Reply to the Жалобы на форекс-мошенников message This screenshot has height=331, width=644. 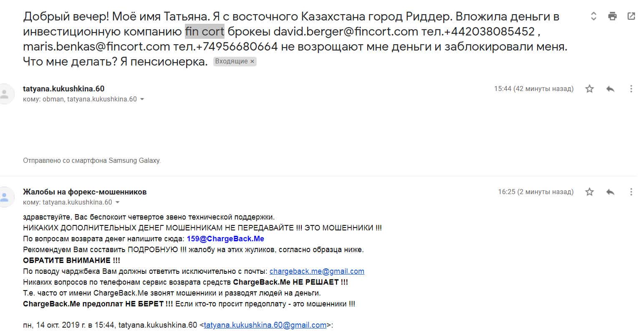tap(610, 192)
